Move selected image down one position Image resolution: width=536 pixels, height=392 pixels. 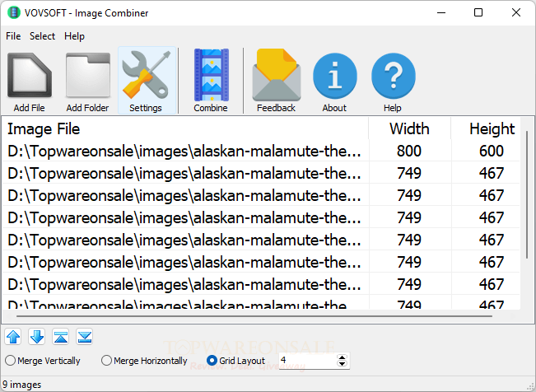tap(37, 337)
